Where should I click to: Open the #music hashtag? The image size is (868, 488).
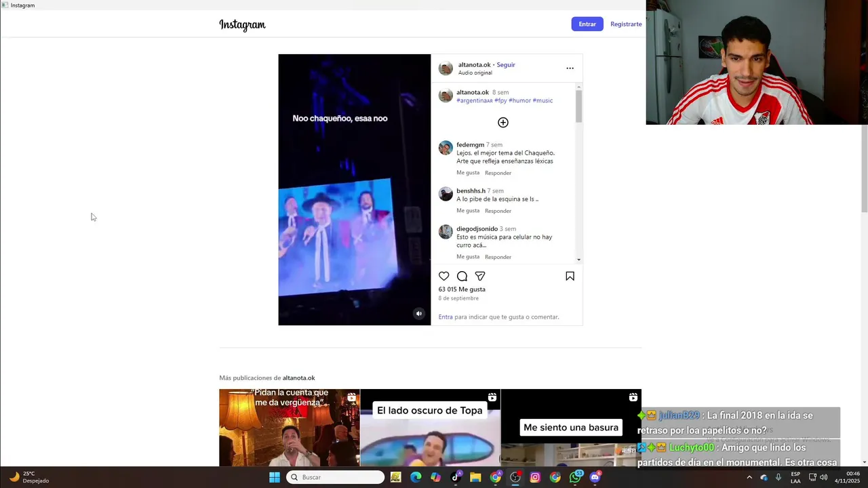542,100
